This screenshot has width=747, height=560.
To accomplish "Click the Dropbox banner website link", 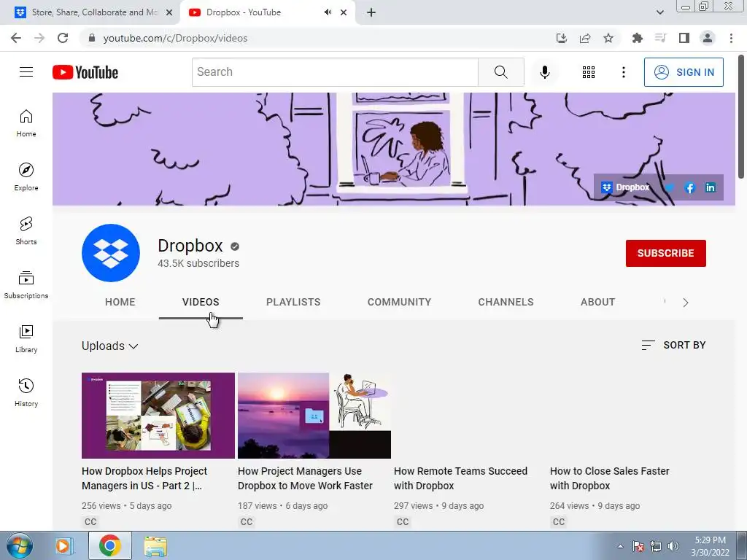I will coord(625,187).
